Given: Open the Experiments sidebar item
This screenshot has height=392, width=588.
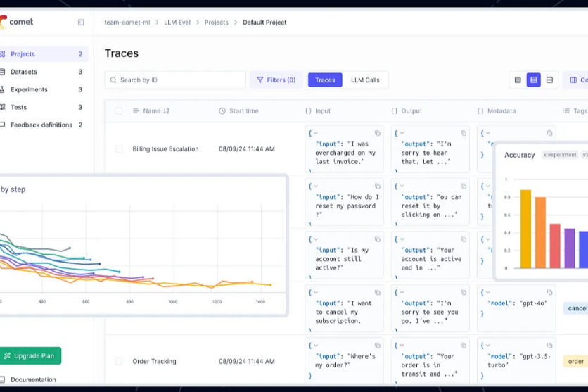Looking at the screenshot, I should pyautogui.click(x=44, y=89).
